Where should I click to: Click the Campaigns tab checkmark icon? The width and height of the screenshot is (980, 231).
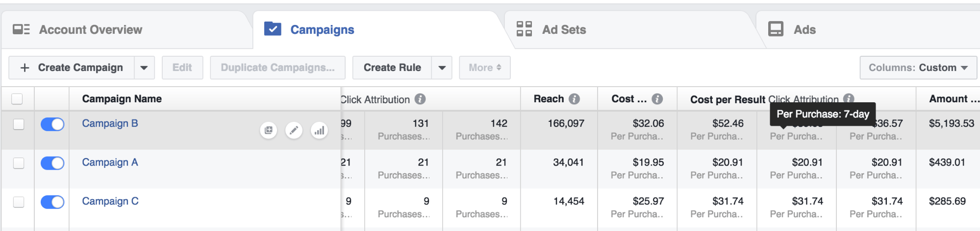click(273, 29)
